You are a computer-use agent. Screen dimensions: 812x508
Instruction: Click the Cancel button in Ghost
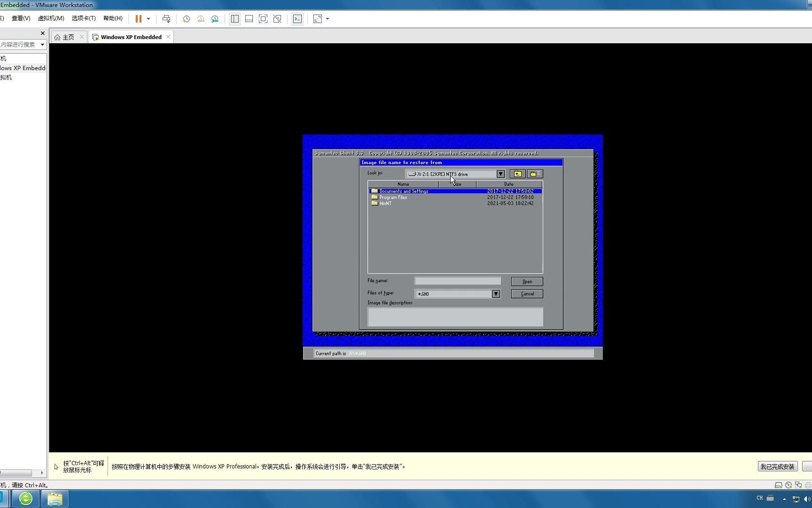click(x=527, y=294)
